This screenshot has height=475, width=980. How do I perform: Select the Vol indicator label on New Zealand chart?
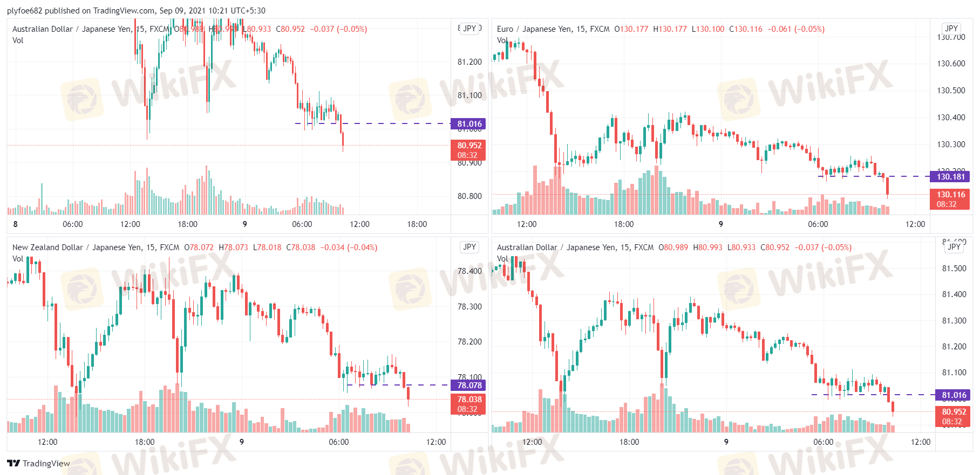point(18,259)
